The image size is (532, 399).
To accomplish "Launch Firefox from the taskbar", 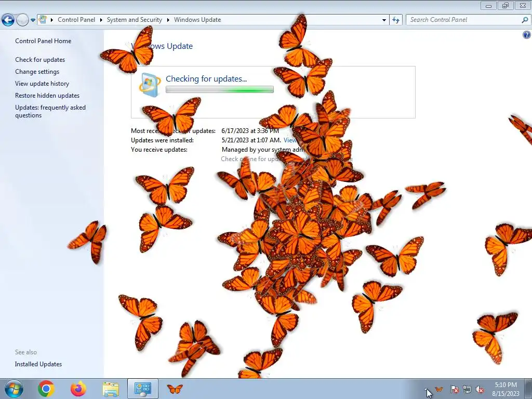I will point(78,389).
